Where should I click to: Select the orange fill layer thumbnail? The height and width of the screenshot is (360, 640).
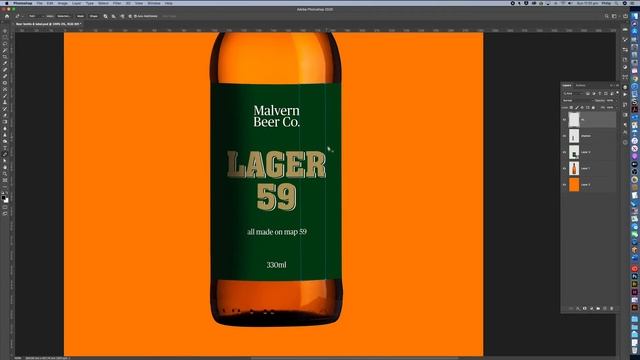click(x=574, y=184)
